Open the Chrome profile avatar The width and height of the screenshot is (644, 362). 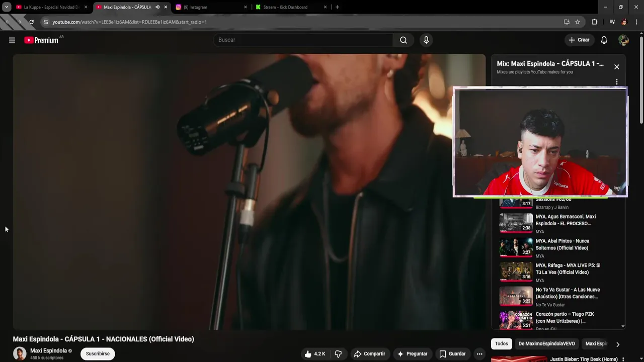click(x=624, y=22)
